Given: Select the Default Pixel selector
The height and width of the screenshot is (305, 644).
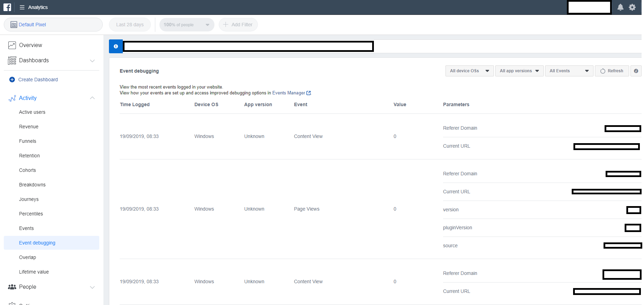Looking at the screenshot, I should (x=53, y=25).
